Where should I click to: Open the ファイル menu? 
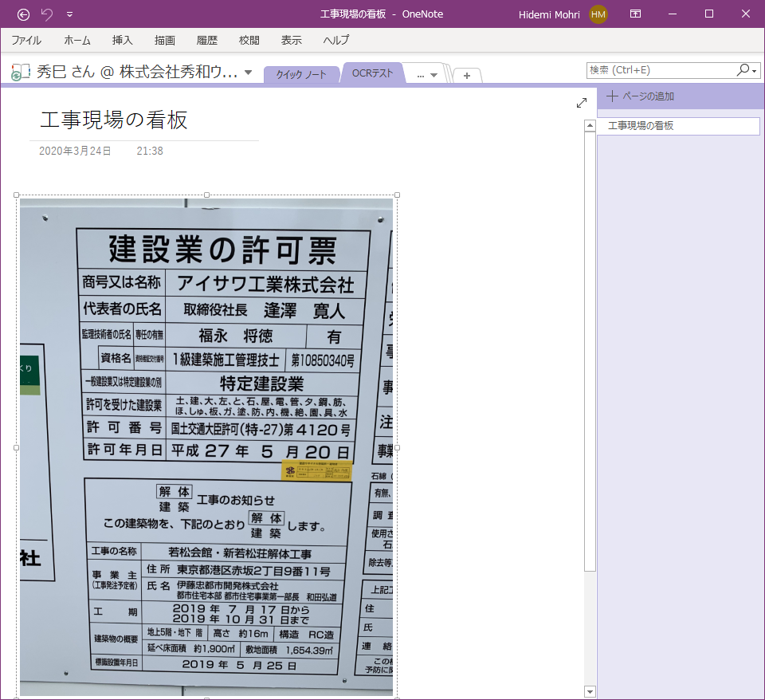tap(26, 40)
